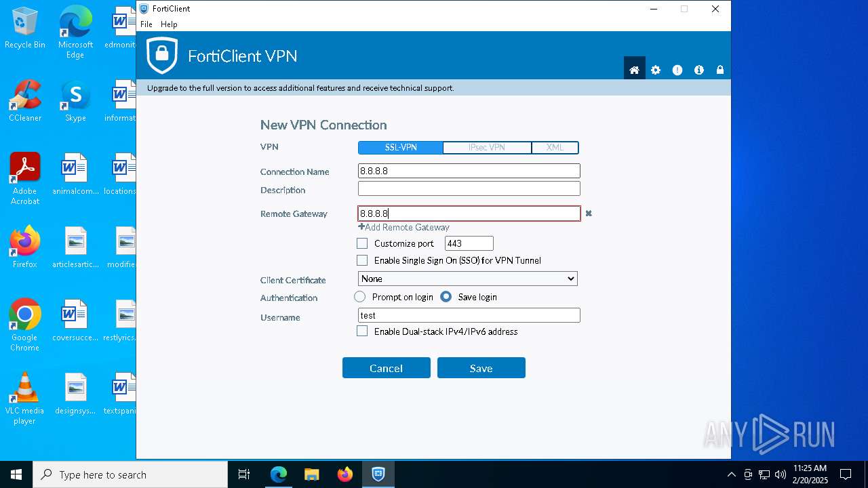The height and width of the screenshot is (488, 868).
Task: Open the About info icon
Action: coord(699,70)
